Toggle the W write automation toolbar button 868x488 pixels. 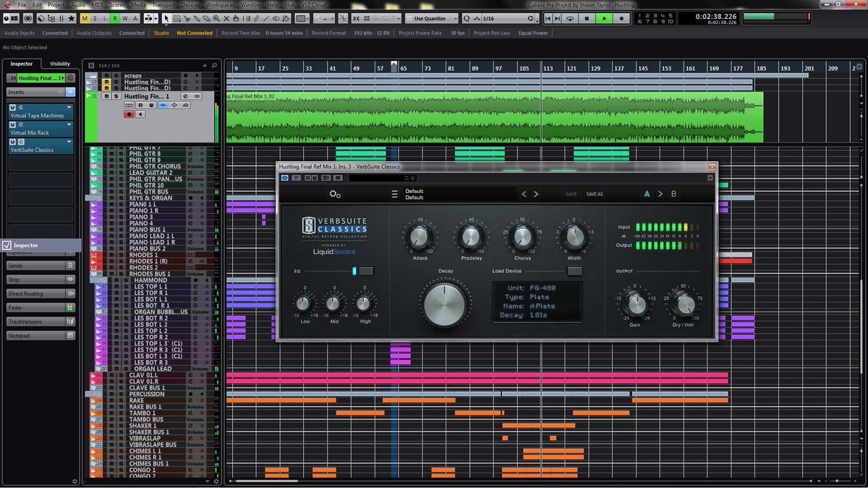click(125, 18)
